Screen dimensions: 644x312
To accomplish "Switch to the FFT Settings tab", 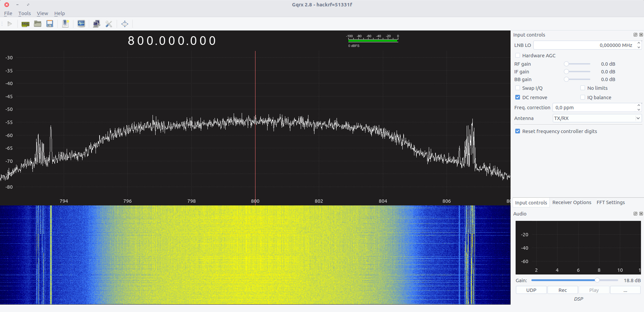I will [610, 202].
